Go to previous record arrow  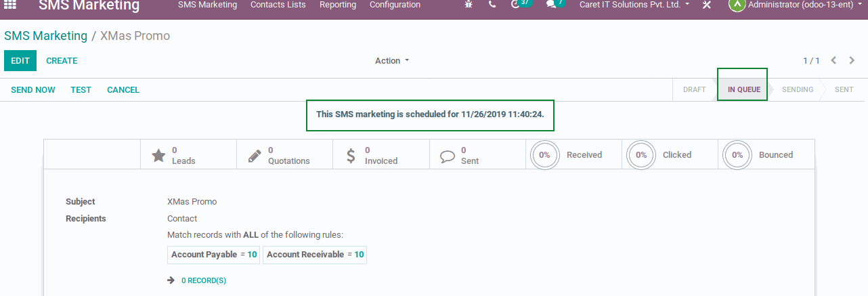coord(834,60)
